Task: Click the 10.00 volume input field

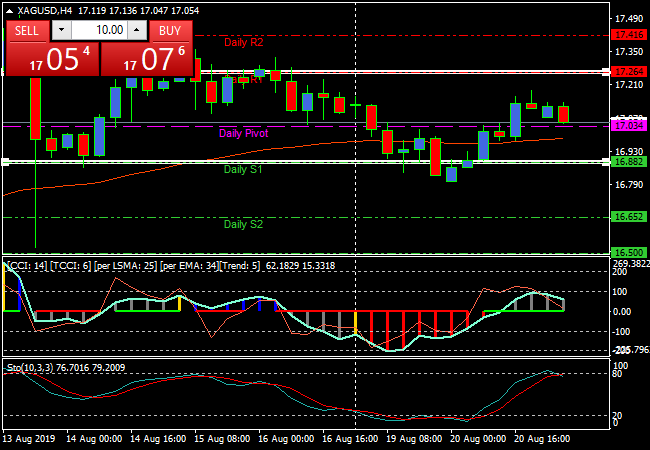Action: [98, 31]
